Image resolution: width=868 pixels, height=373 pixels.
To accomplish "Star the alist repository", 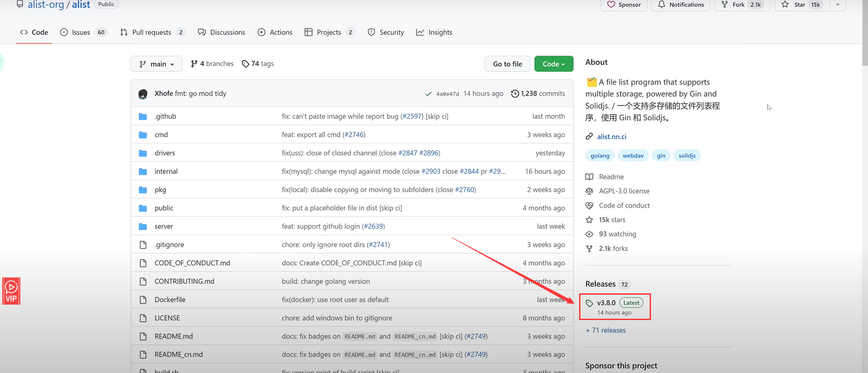I will [802, 5].
